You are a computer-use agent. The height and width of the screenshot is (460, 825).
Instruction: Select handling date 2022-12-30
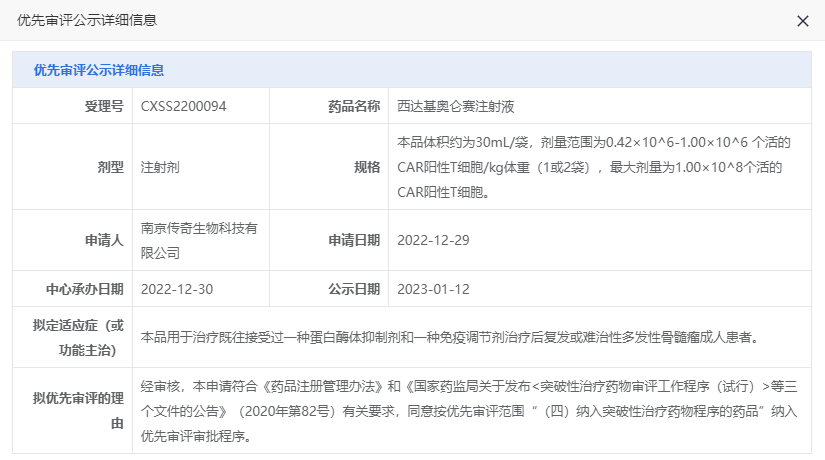[177, 289]
